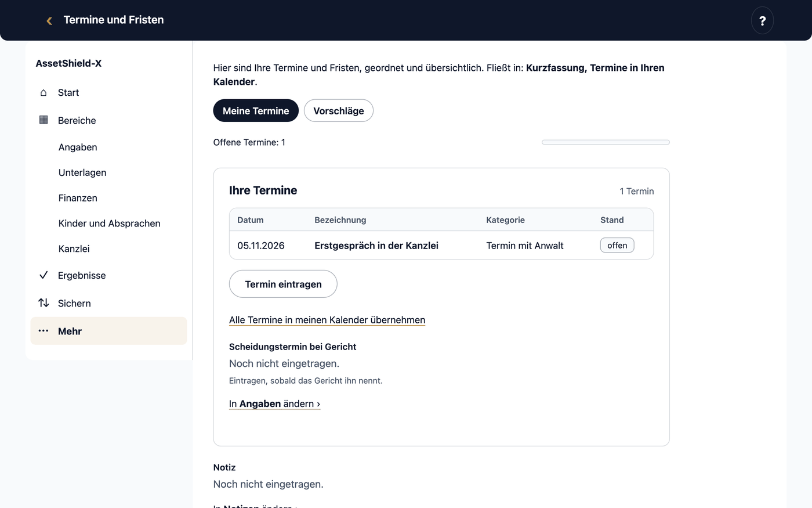The height and width of the screenshot is (508, 812).
Task: Open the Unterlagen sidebar item
Action: click(x=82, y=172)
